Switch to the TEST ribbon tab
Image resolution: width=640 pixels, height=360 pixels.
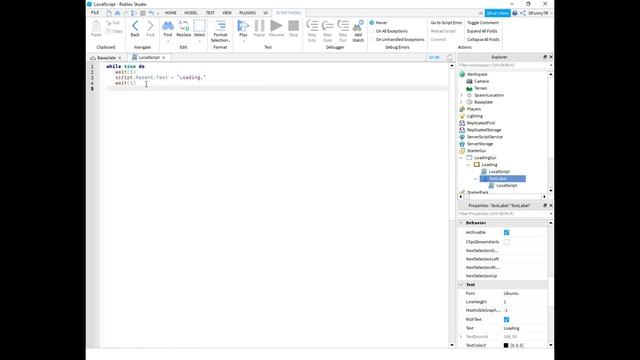[210, 13]
